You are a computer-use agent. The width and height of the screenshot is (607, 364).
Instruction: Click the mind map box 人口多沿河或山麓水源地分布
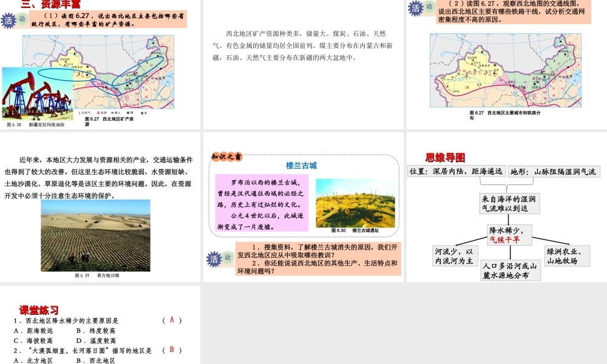pyautogui.click(x=510, y=271)
